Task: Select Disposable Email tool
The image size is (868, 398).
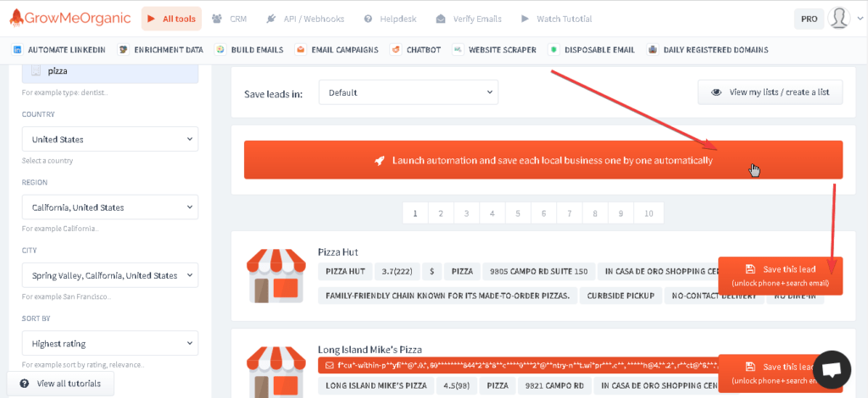Action: click(591, 50)
